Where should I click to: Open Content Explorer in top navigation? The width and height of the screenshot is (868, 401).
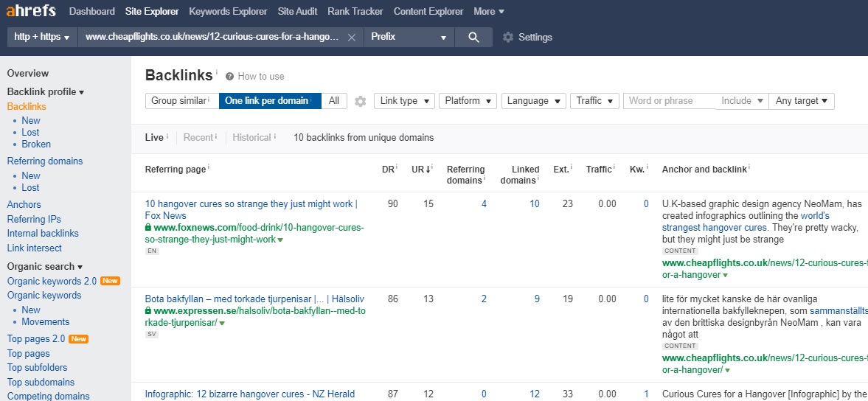coord(428,11)
